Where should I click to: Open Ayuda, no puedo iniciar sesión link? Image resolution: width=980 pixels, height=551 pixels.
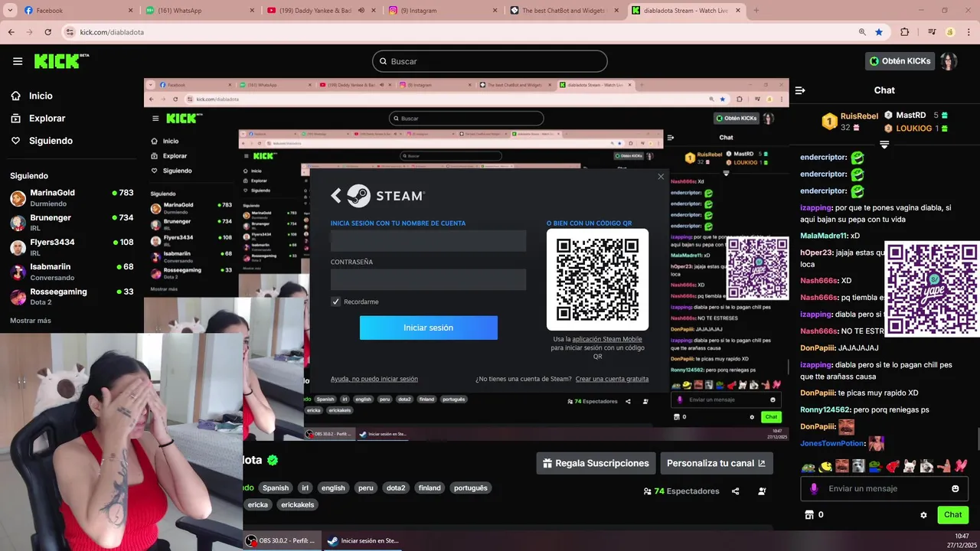[x=374, y=379]
